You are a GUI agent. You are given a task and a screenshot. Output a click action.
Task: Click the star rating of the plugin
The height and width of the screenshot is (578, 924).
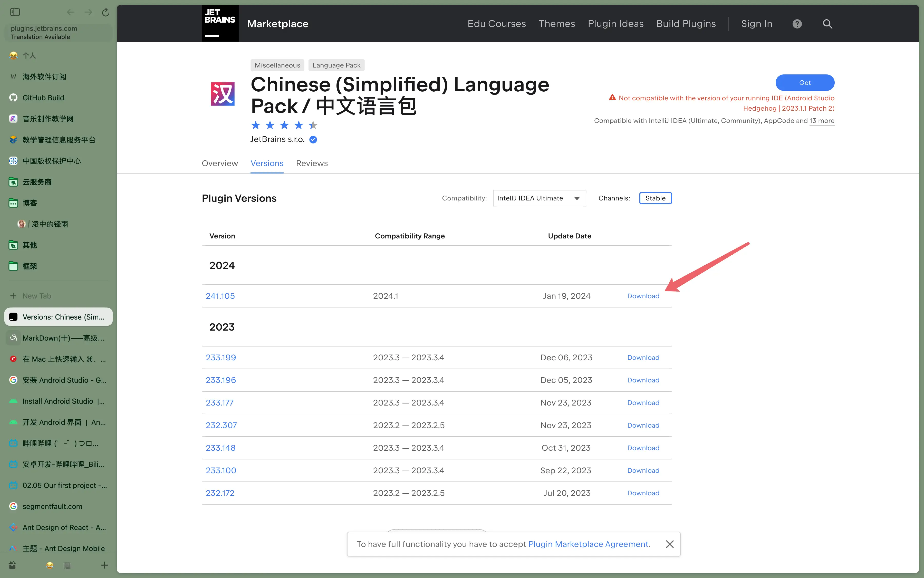tap(284, 125)
